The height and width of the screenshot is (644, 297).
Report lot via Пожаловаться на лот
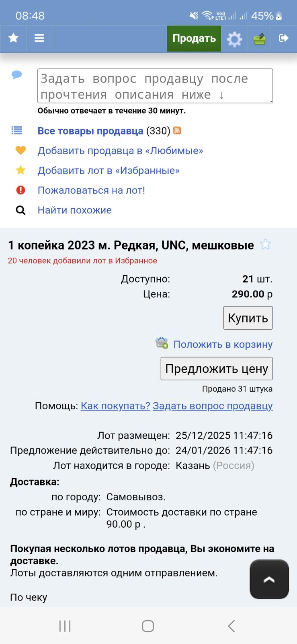pyautogui.click(x=91, y=190)
